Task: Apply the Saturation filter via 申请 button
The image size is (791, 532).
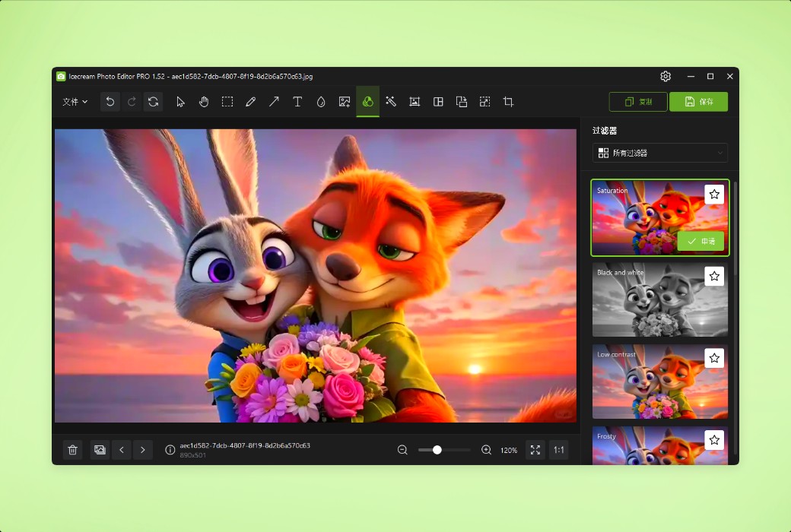Action: point(700,241)
